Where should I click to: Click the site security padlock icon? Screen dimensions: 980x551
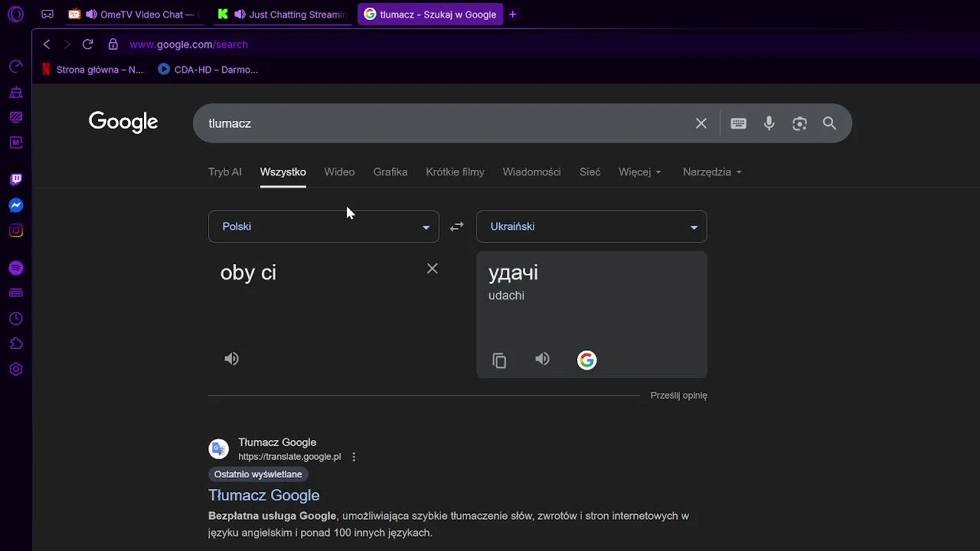pyautogui.click(x=113, y=44)
